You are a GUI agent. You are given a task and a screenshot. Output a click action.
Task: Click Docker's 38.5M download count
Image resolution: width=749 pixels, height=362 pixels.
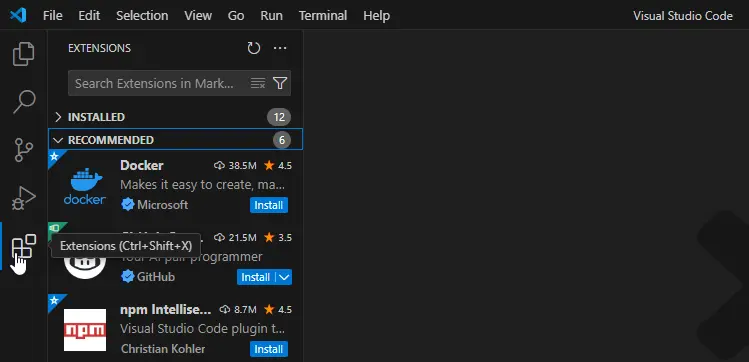tap(235, 166)
